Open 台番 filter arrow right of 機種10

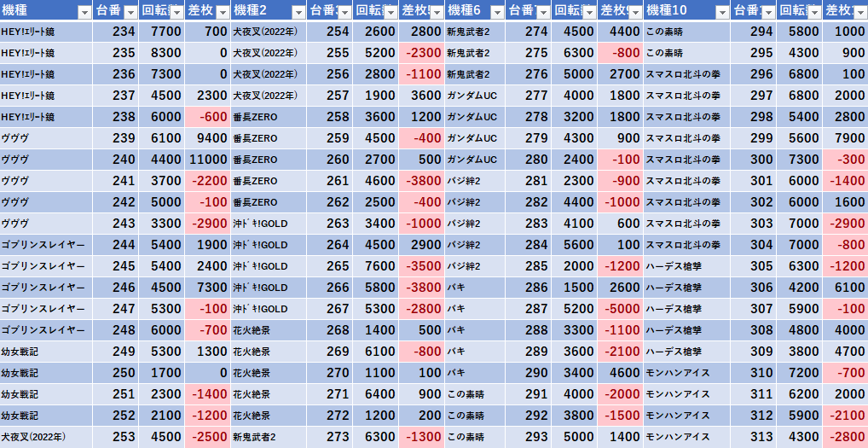(x=768, y=12)
